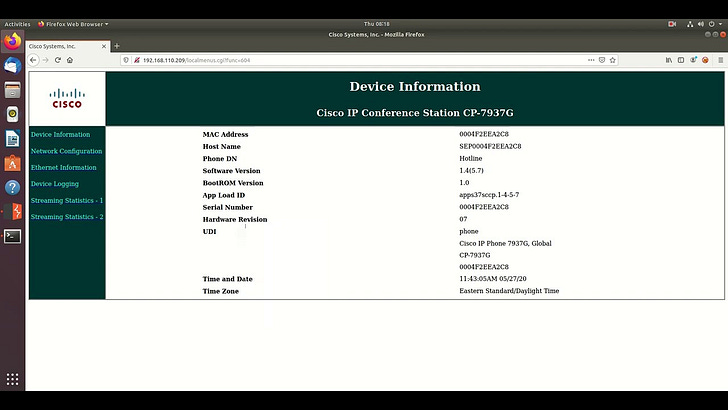The image size is (728, 410).
Task: Open Device Information link
Action: click(60, 134)
